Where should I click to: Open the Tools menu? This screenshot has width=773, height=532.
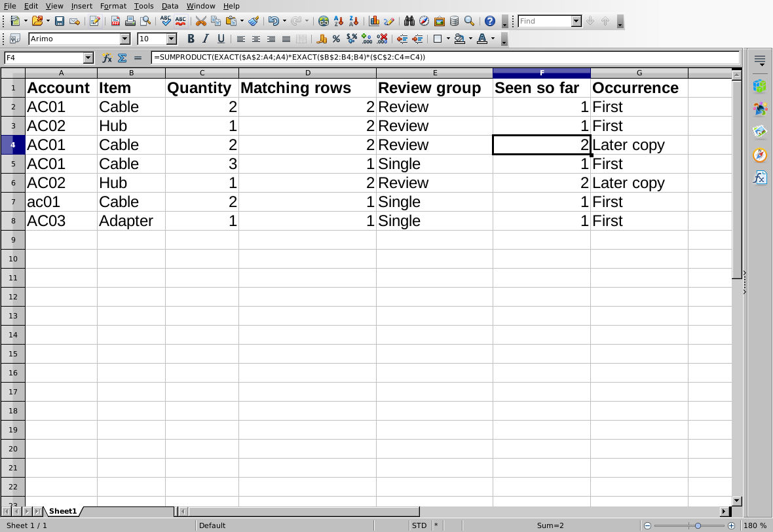coord(143,6)
